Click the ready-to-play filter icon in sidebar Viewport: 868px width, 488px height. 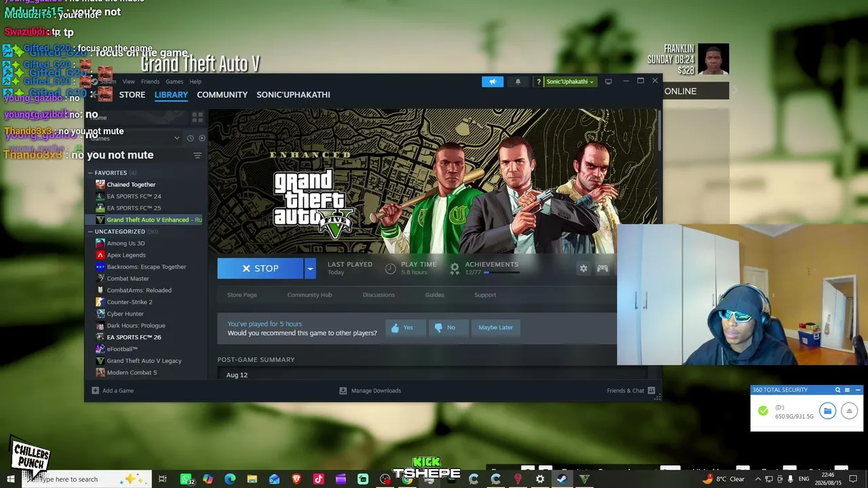[x=201, y=138]
